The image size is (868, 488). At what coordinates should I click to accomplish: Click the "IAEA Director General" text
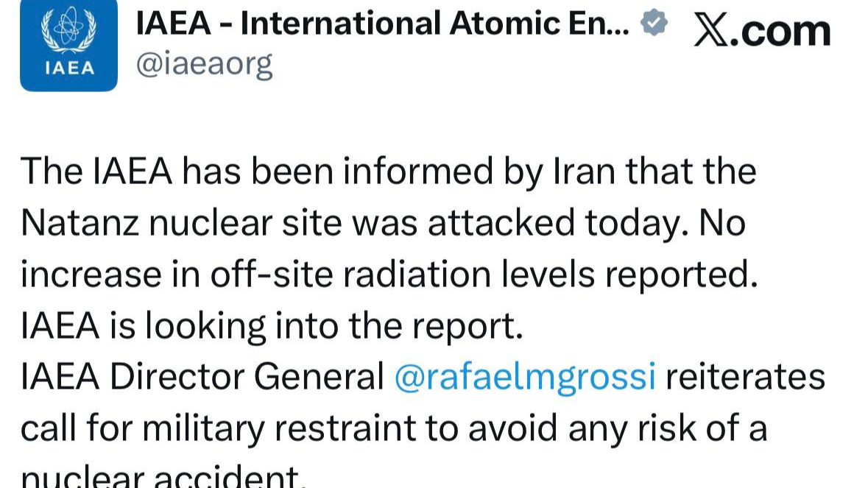(x=202, y=378)
